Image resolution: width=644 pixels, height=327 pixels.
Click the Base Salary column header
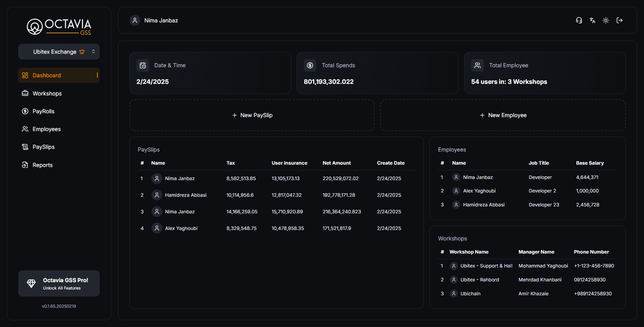[589, 163]
